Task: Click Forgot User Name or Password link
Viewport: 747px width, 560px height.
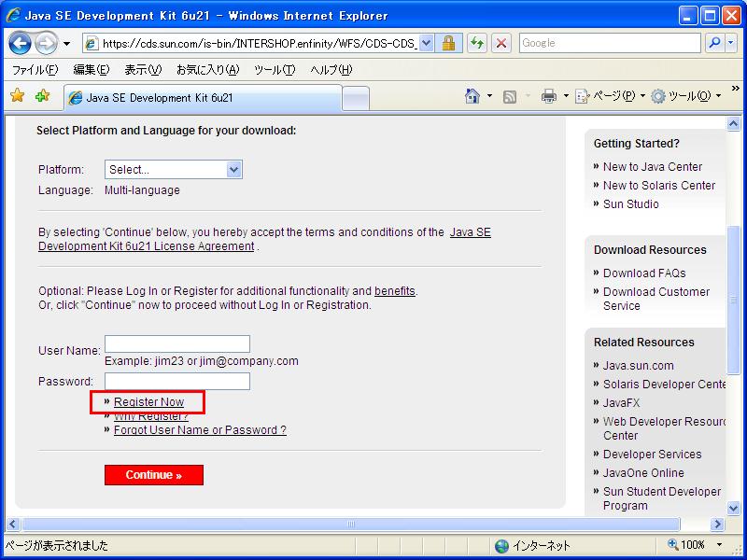Action: point(200,430)
